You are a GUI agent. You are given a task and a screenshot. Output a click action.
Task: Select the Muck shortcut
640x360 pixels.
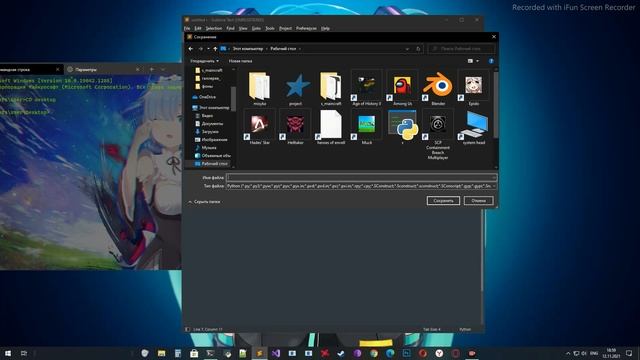click(x=367, y=127)
